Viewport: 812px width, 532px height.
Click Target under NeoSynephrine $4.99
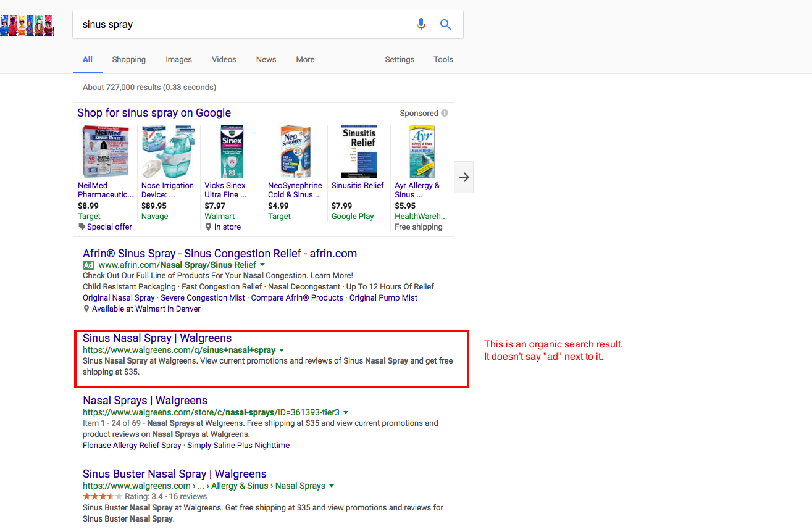(279, 217)
